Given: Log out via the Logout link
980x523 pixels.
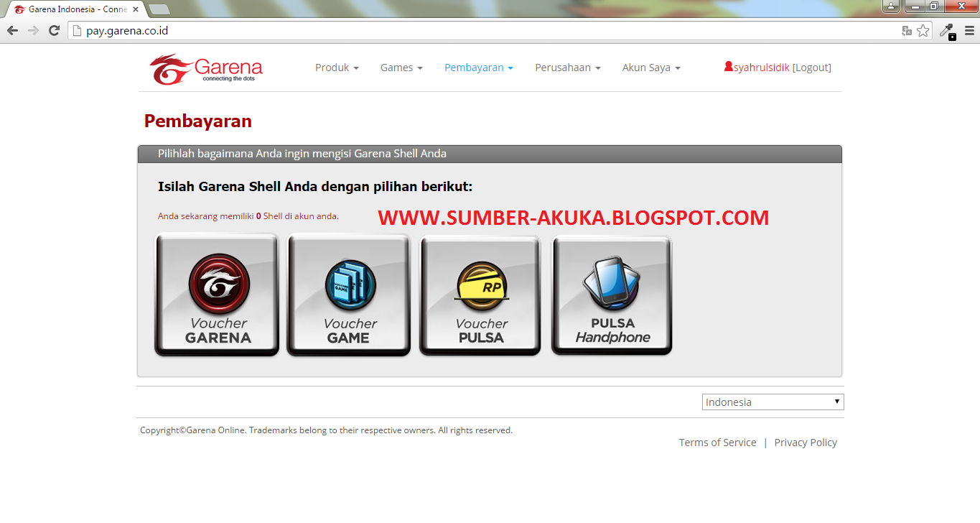Looking at the screenshot, I should (812, 68).
